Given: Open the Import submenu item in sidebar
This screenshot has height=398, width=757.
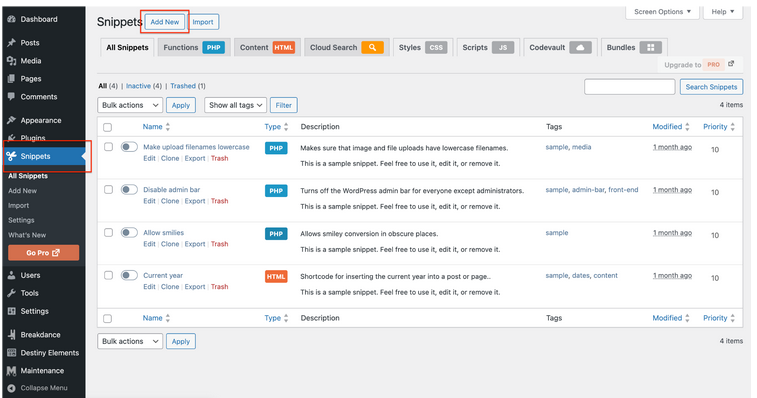Looking at the screenshot, I should [18, 205].
